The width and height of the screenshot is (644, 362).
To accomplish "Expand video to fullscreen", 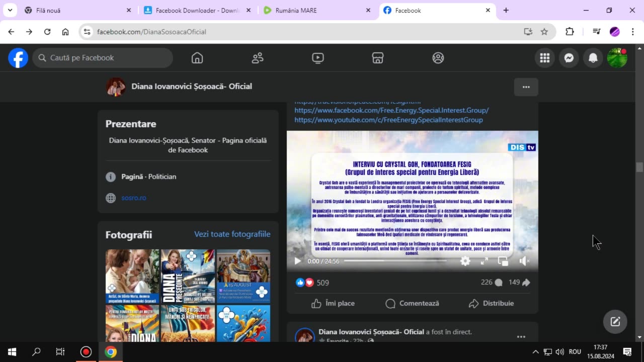I will click(484, 261).
